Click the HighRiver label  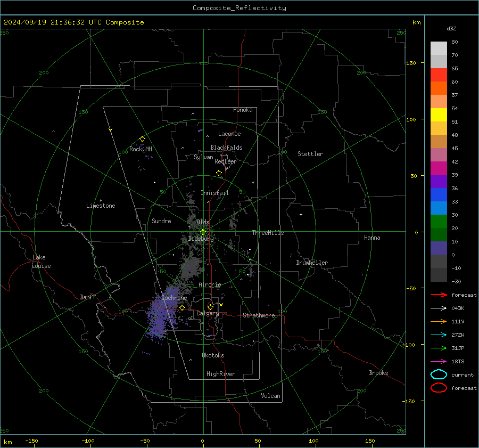[x=221, y=374]
